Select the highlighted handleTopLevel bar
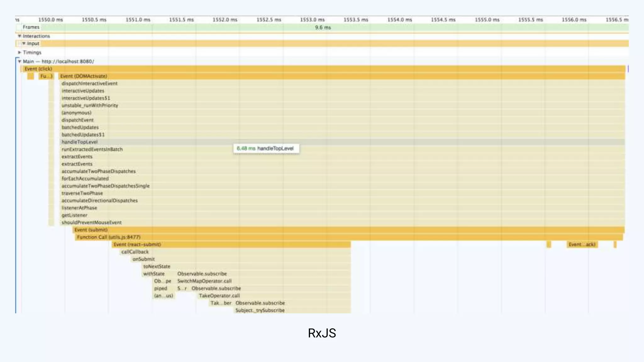644x362 pixels. pos(342,142)
